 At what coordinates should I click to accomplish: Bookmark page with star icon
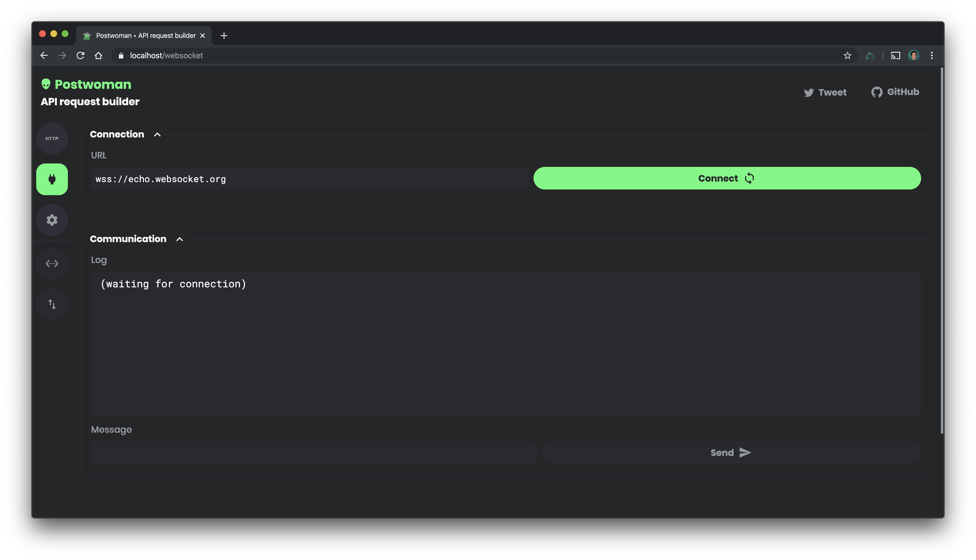[x=847, y=56]
